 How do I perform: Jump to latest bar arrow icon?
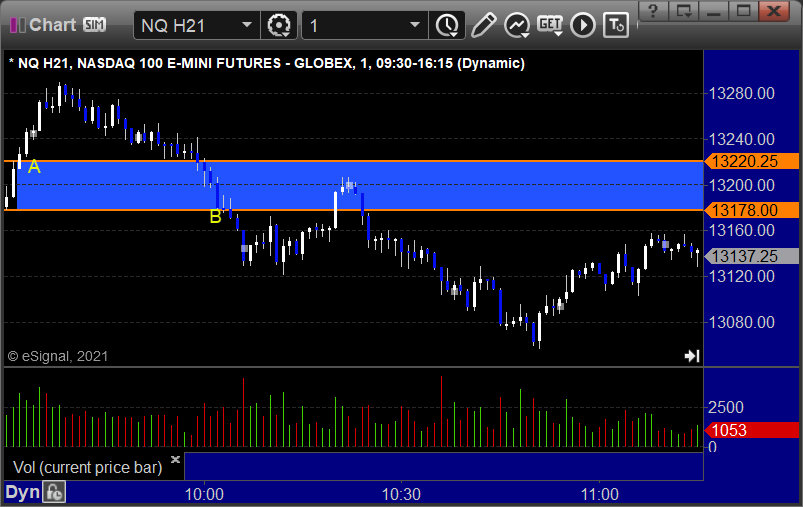pyautogui.click(x=692, y=355)
